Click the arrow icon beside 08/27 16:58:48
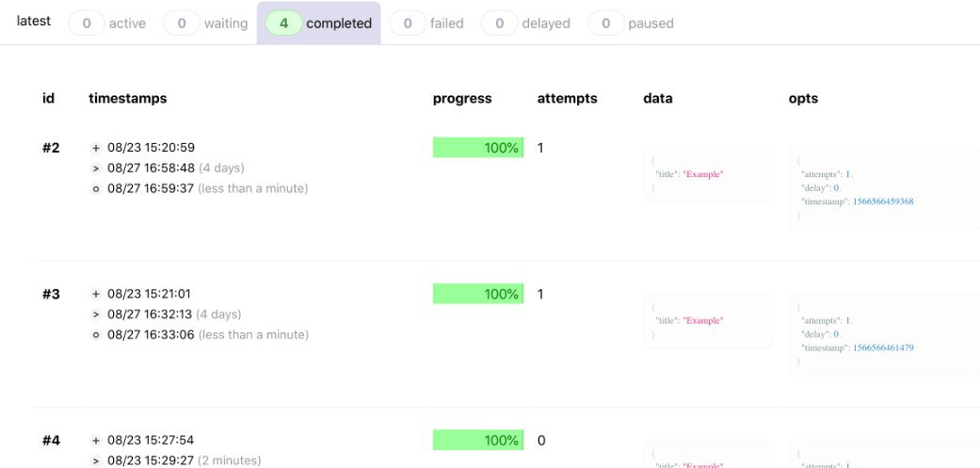 click(96, 168)
